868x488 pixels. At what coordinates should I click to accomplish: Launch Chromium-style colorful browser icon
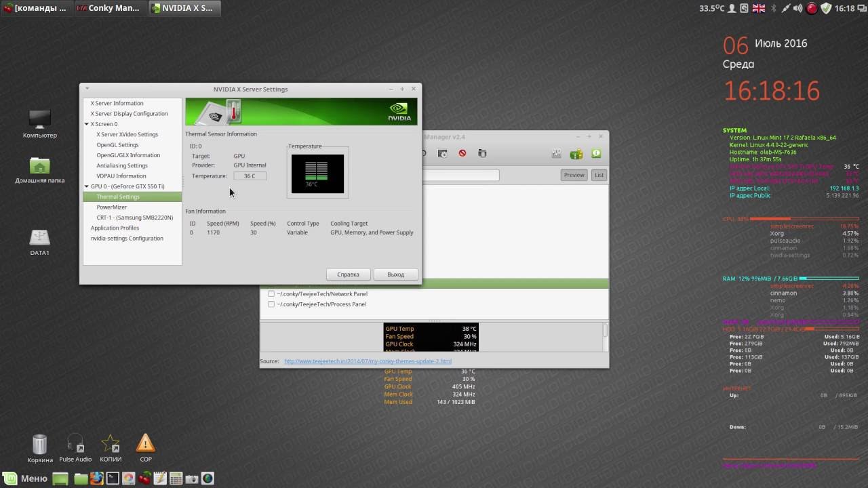(128, 479)
